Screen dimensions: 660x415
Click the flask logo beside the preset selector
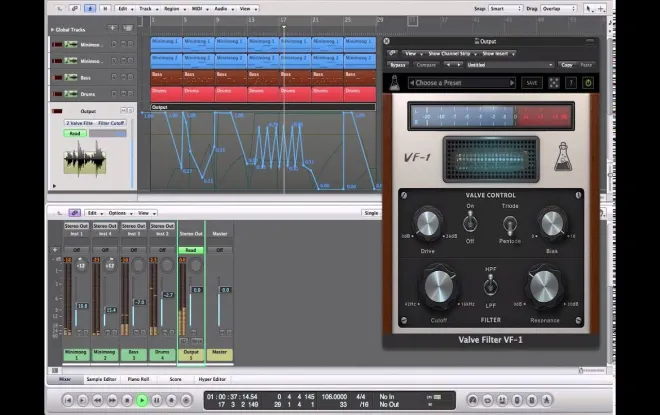coord(394,83)
